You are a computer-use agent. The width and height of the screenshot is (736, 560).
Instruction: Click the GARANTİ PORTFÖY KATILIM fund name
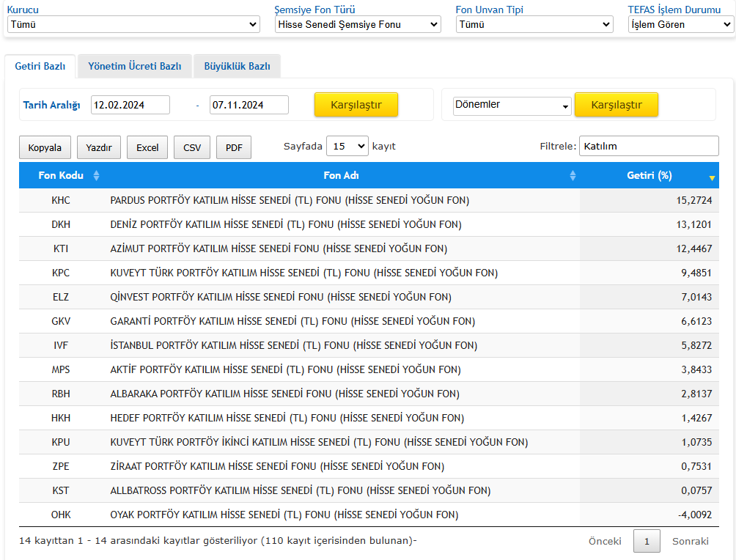coord(292,322)
